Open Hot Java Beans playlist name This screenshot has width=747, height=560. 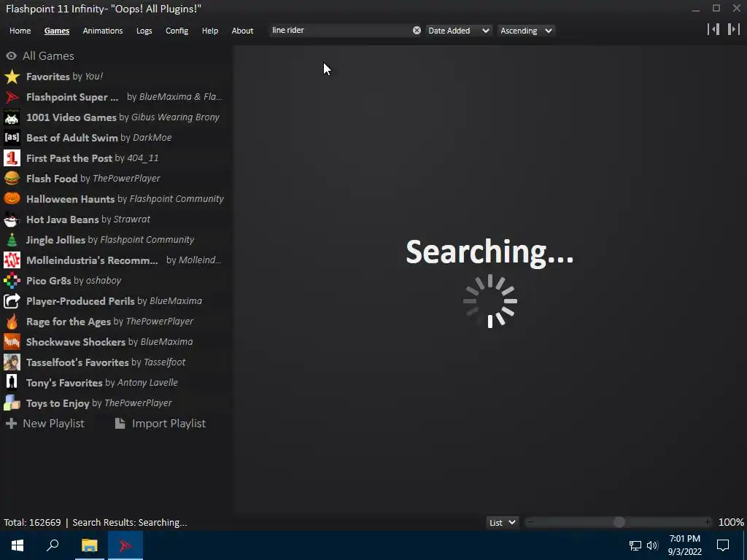63,219
